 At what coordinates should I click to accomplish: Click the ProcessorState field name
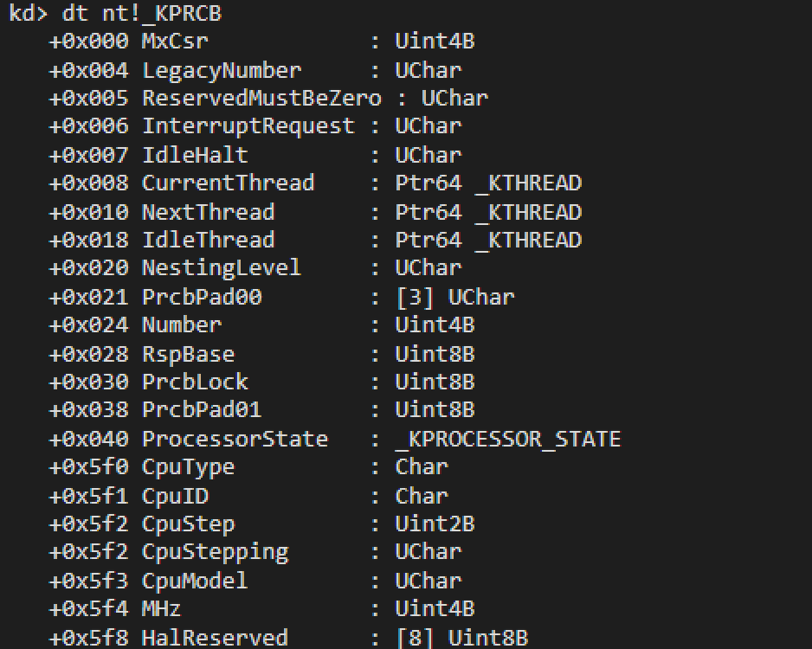coord(235,439)
